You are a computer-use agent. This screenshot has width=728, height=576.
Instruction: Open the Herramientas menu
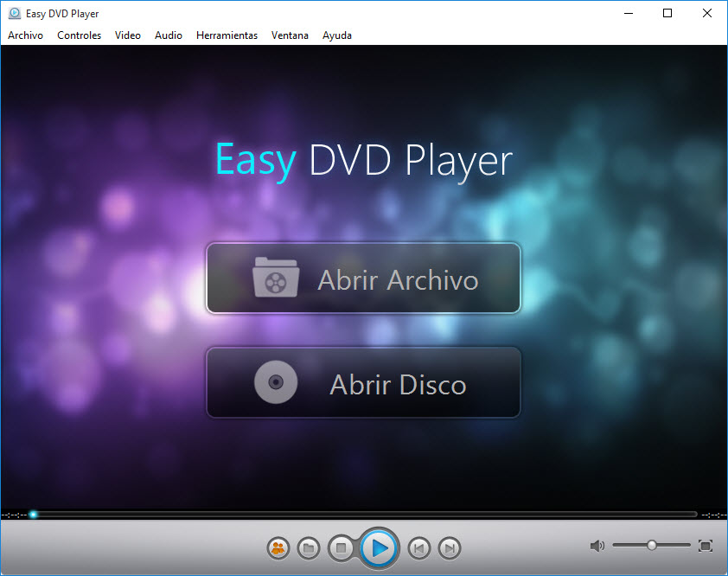pos(227,35)
